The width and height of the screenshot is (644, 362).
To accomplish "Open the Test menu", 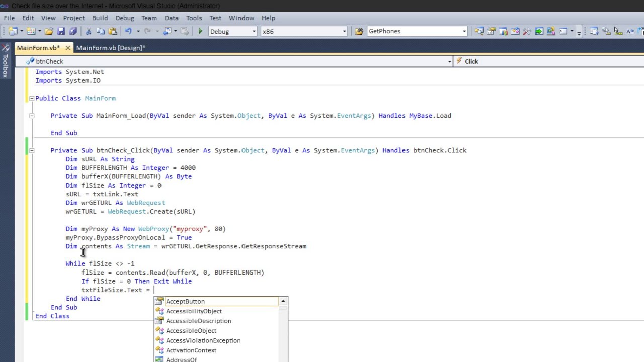I will 215,18.
